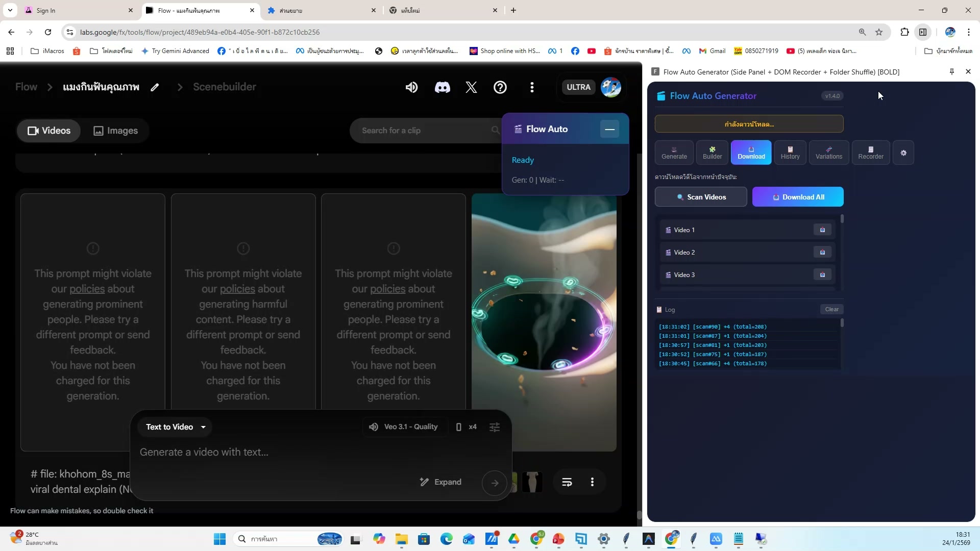Minimize the Flow Auto floating widget
The height and width of the screenshot is (551, 980).
point(609,129)
